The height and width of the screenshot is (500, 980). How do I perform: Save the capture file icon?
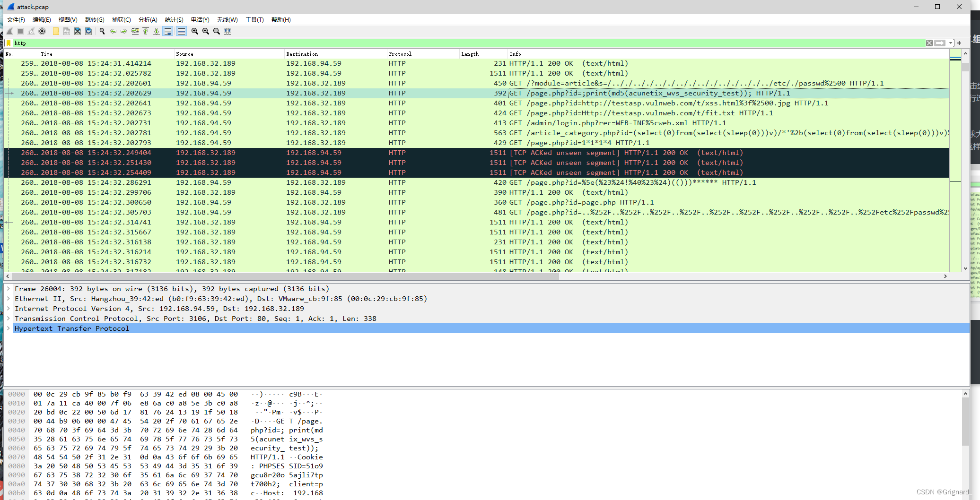click(x=67, y=31)
